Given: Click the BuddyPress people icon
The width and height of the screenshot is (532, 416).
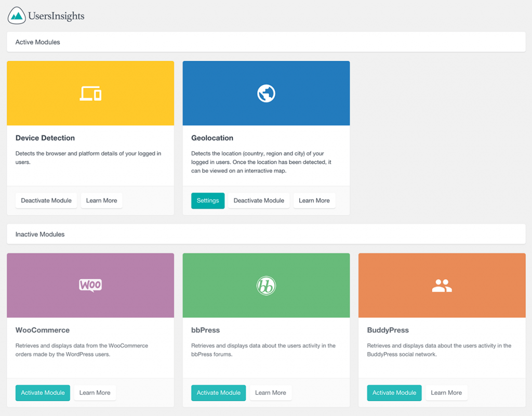Looking at the screenshot, I should coord(442,285).
